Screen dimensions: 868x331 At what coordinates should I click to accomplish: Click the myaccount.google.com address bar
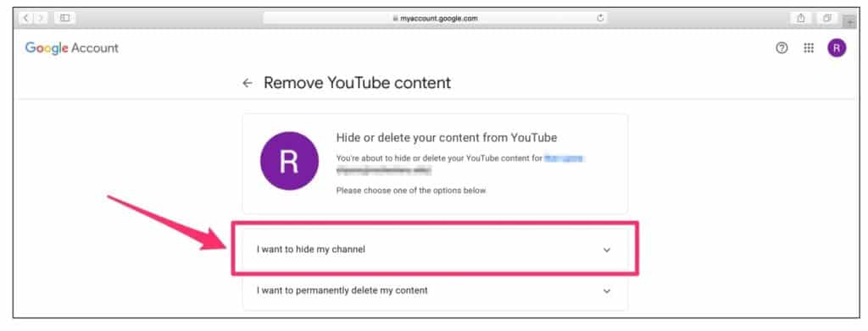435,19
